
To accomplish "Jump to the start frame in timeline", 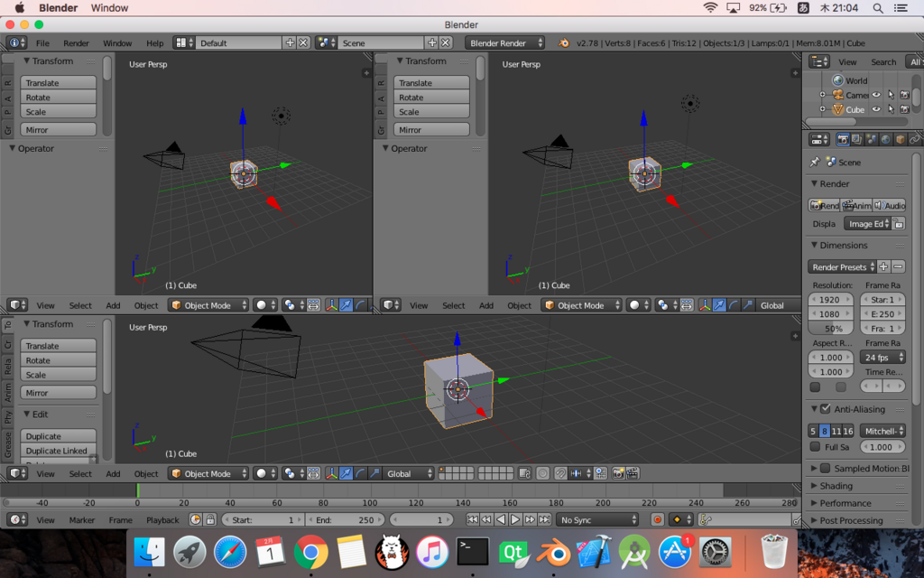I will tap(472, 519).
